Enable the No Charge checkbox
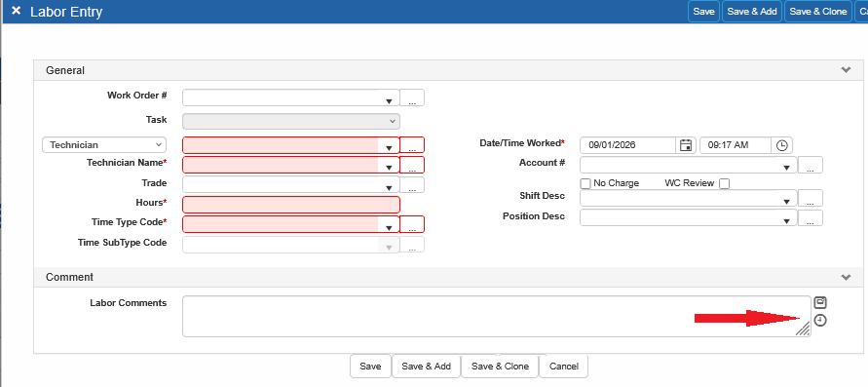The image size is (868, 387). [585, 183]
